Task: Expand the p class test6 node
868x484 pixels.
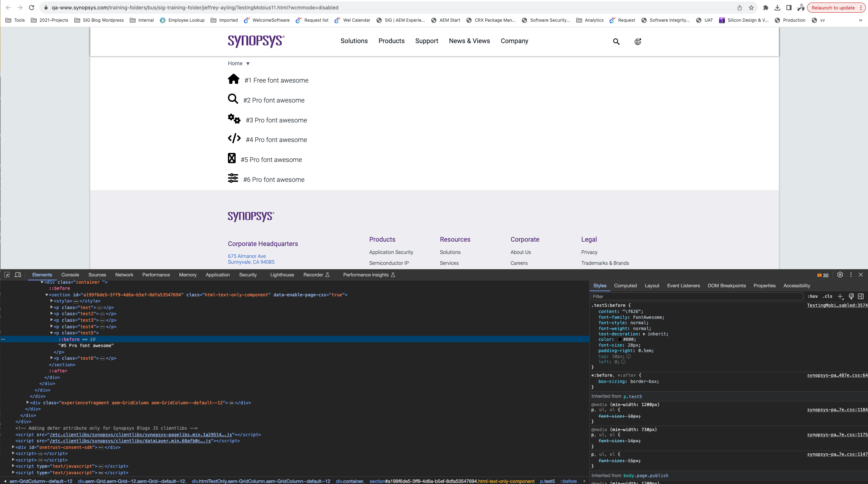Action: click(51, 358)
